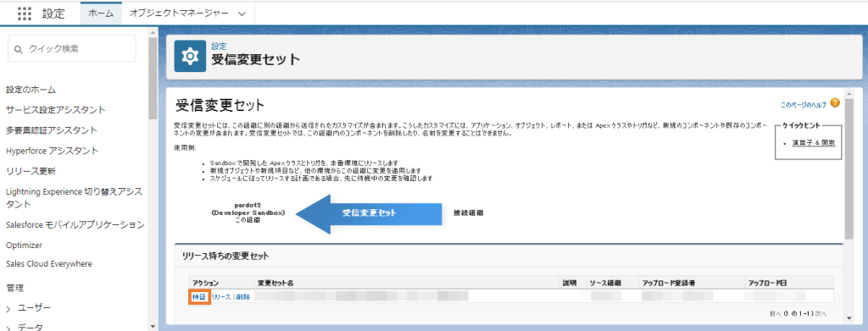The width and height of the screenshot is (868, 331).
Task: Click the 説明 column header
Action: (x=570, y=283)
